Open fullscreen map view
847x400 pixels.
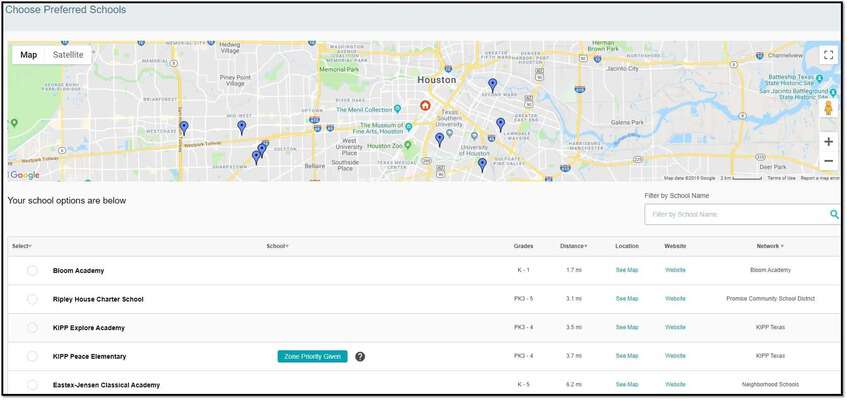coord(828,55)
